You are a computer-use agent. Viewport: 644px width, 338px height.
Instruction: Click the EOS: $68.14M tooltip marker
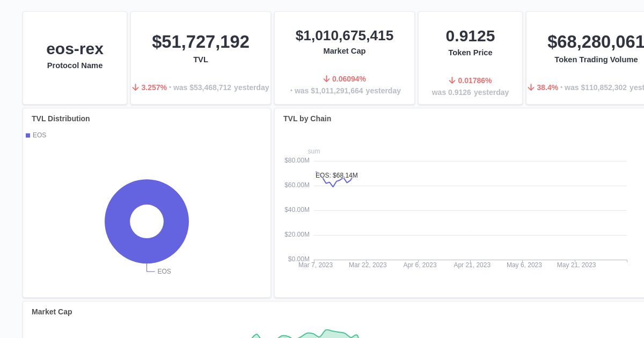point(336,175)
